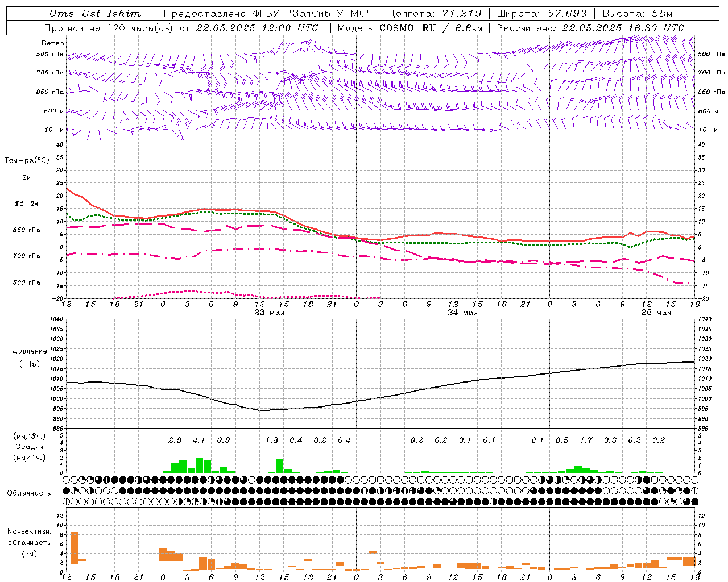Click the 0.5 three-hour precipitation value
Image resolution: width=728 pixels, height=582 pixels.
pos(562,440)
